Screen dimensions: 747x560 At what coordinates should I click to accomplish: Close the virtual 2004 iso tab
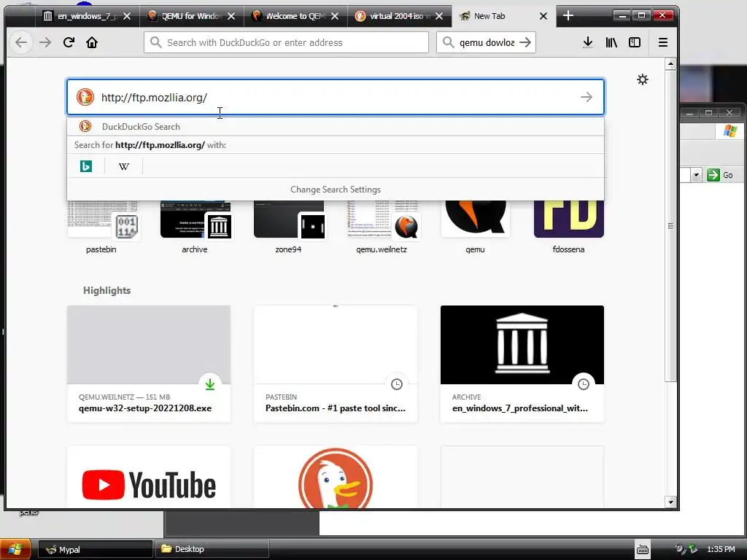tap(439, 16)
